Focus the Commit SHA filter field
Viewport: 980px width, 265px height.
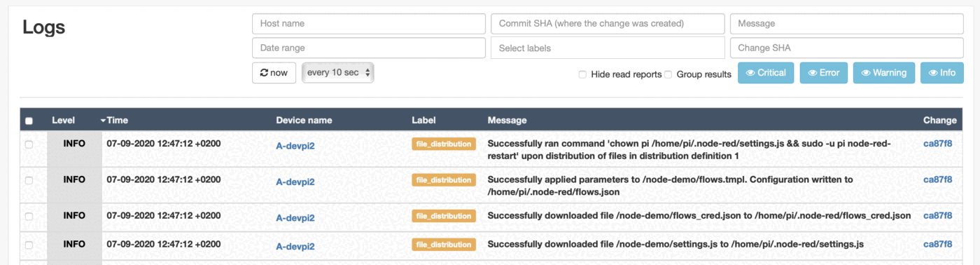tap(608, 23)
